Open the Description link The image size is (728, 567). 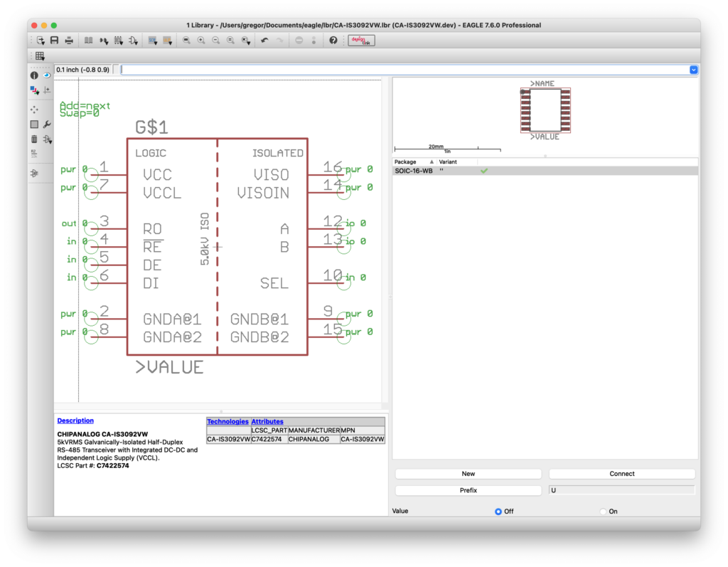point(75,420)
